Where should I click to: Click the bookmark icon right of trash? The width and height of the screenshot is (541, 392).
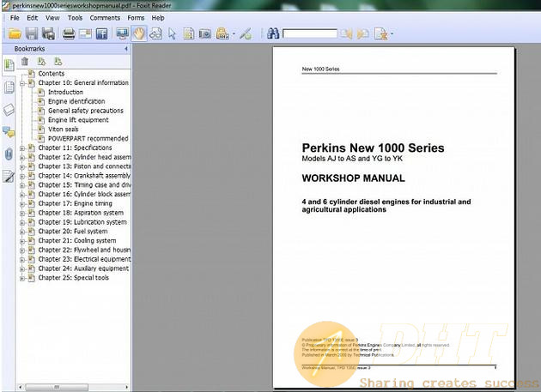point(41,62)
